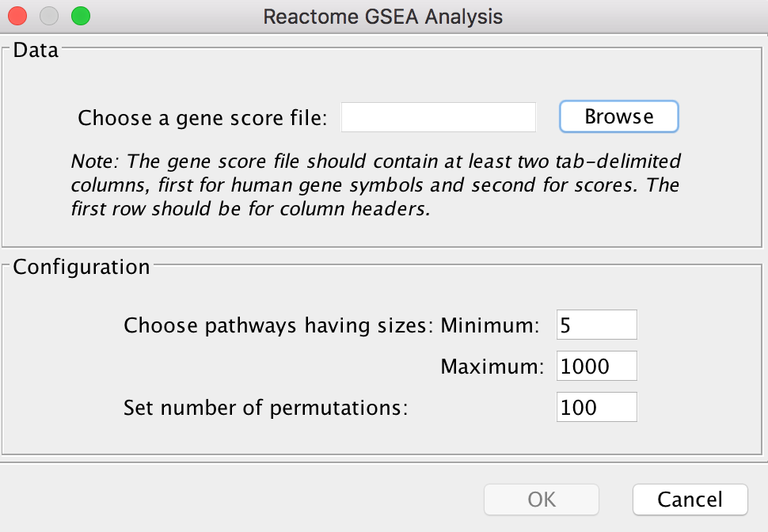Click the green maximize window button
The width and height of the screenshot is (768, 532).
tap(81, 16)
